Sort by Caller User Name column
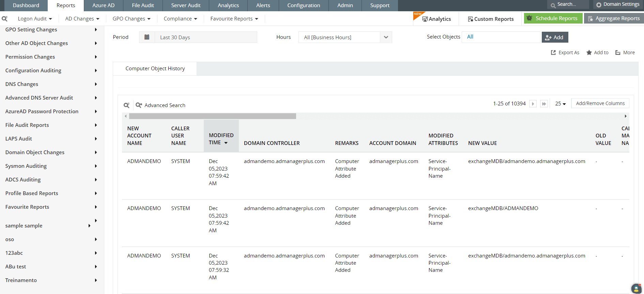This screenshot has height=294, width=644. click(x=180, y=136)
